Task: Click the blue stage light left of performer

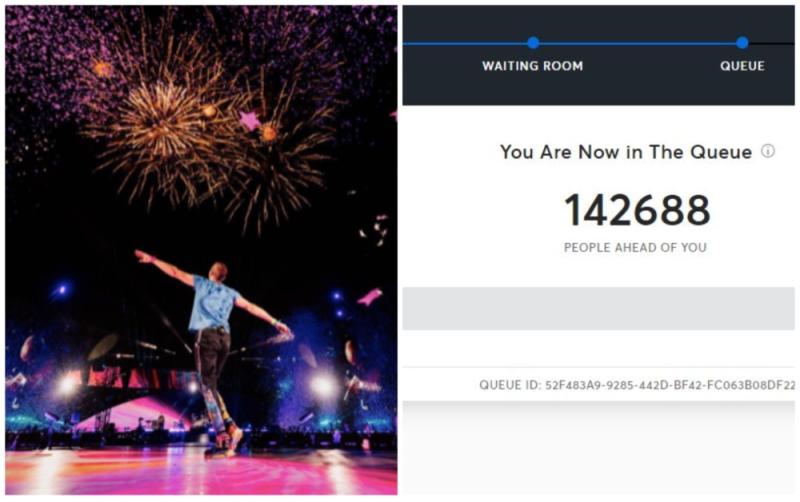Action: (62, 290)
